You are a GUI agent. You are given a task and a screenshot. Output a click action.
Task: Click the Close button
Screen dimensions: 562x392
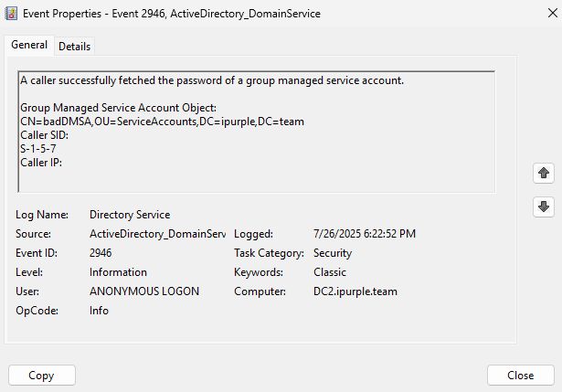pyautogui.click(x=520, y=375)
